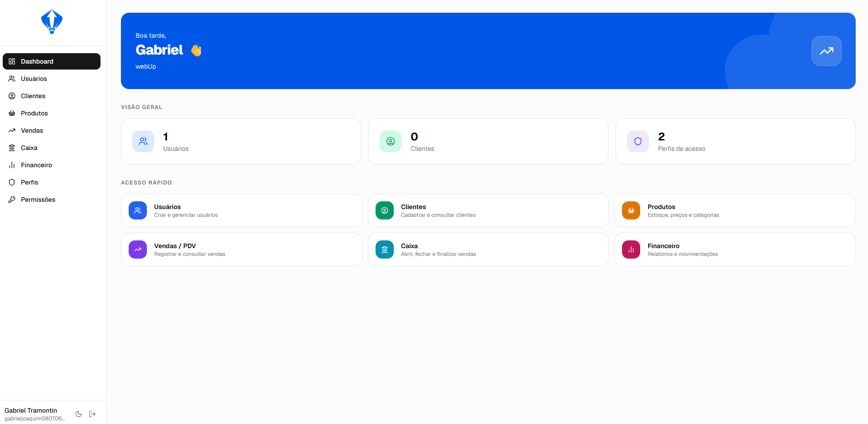Go to Usuários in the sidebar

[x=51, y=79]
